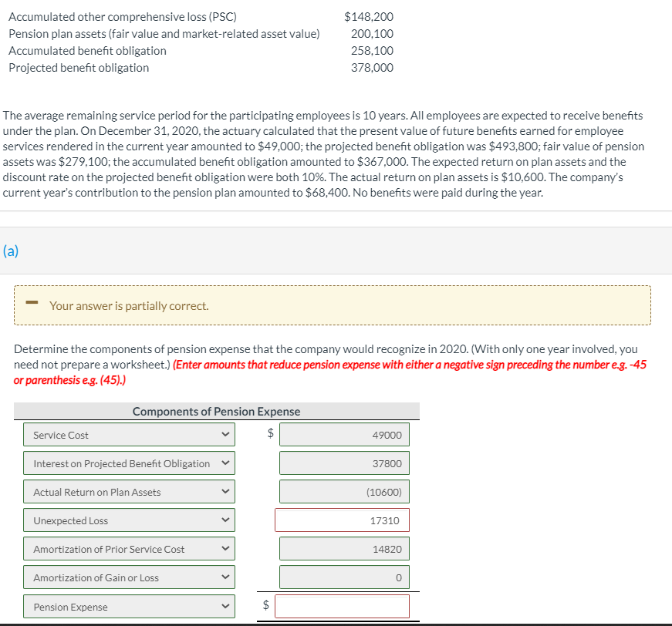Click the gain or loss field showing 0
Viewport: 672px width, 626px height.
[x=344, y=577]
